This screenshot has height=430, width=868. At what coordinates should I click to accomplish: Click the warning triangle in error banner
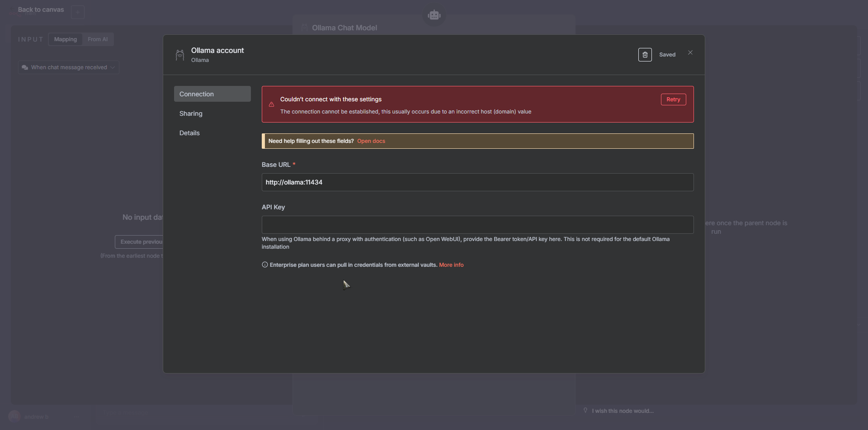(272, 104)
